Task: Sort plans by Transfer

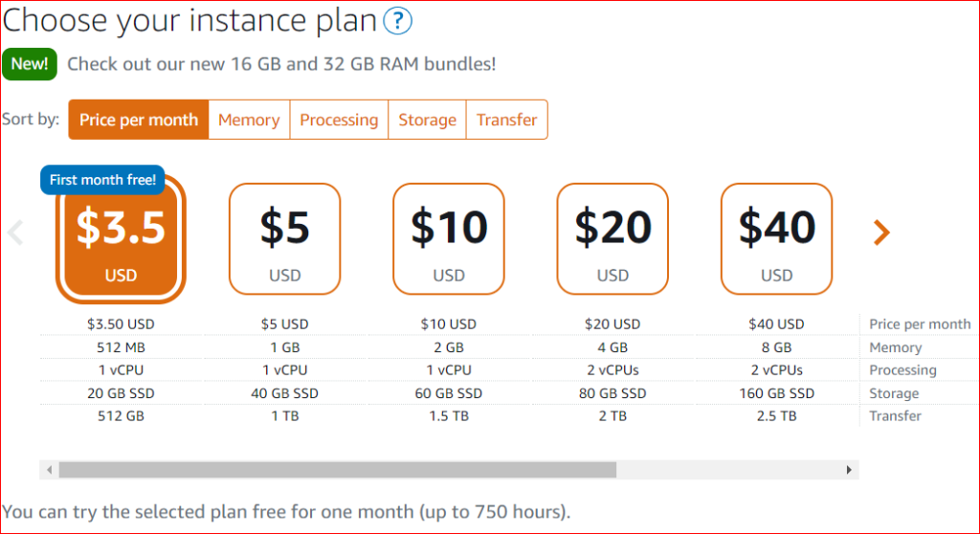Action: coord(507,120)
